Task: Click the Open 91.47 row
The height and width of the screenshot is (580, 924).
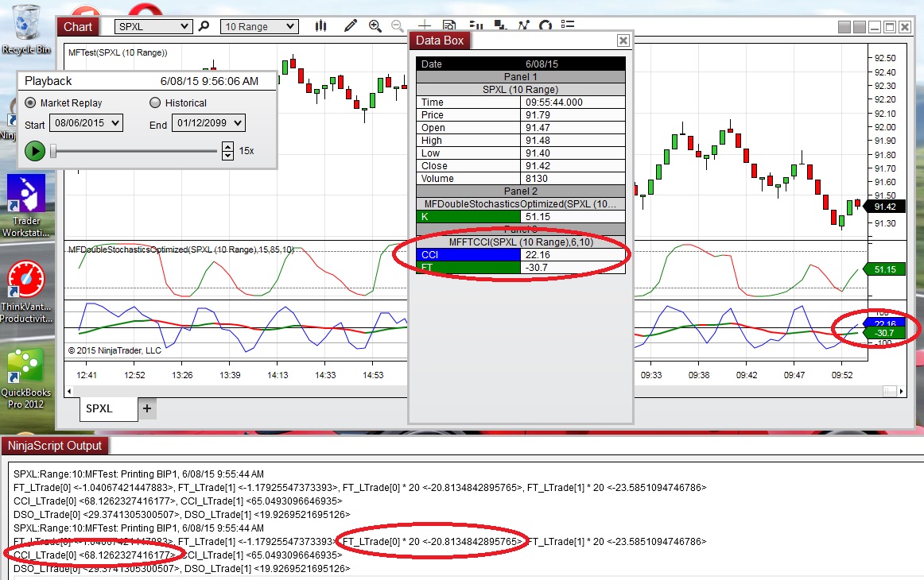Action: (x=521, y=128)
